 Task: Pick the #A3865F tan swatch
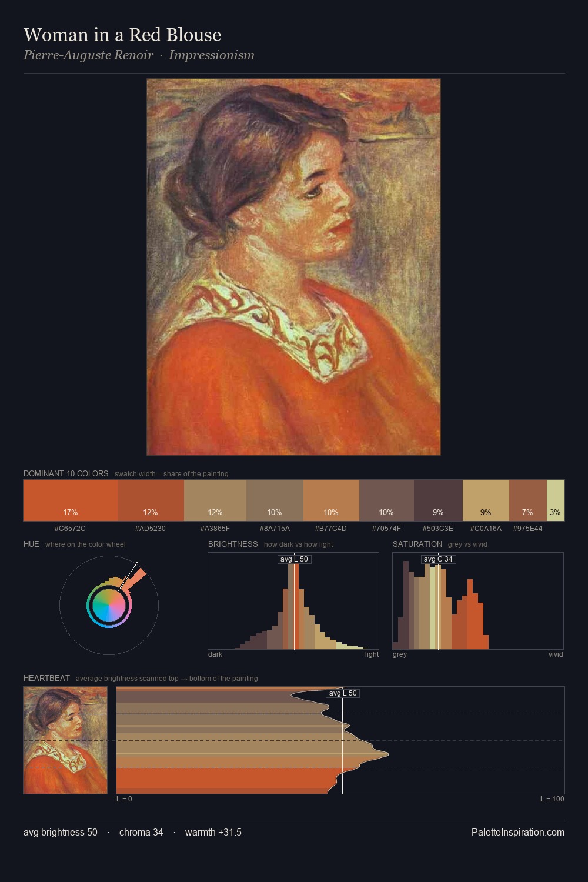point(215,500)
